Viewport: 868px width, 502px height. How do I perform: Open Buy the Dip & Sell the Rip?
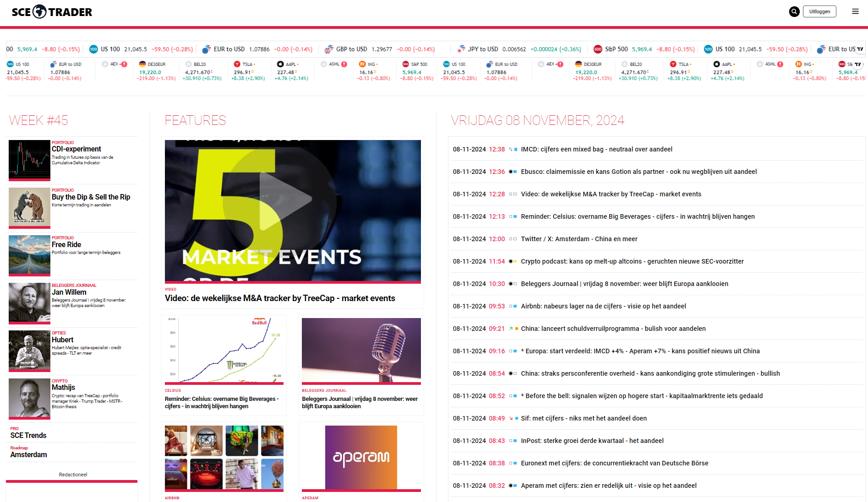coord(91,197)
